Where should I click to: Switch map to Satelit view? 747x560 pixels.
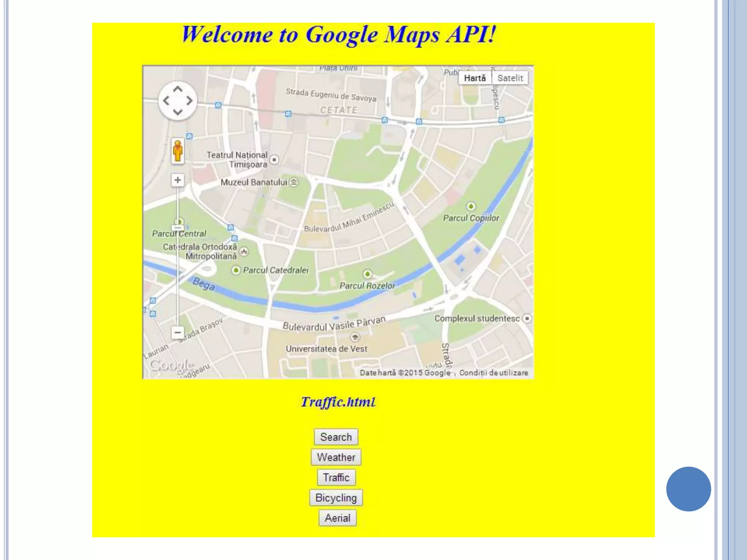coord(510,78)
